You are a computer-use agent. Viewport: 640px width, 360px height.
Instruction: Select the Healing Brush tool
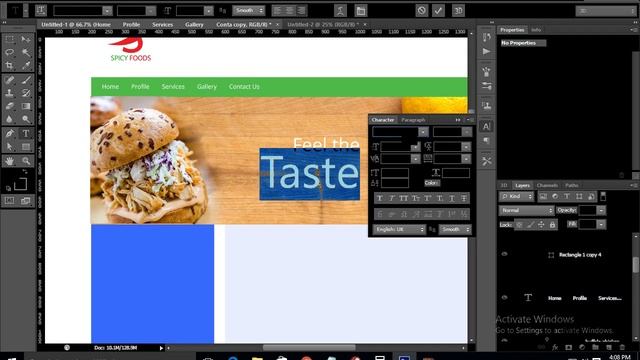(9, 80)
